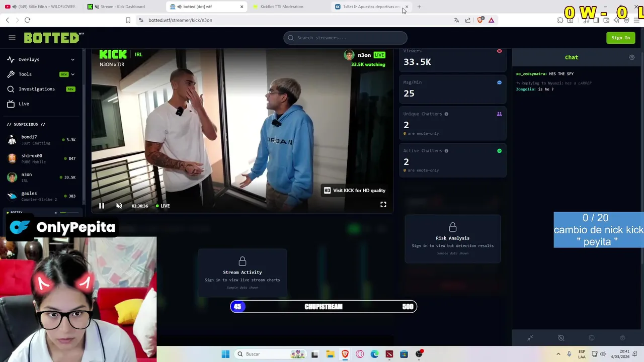This screenshot has width=644, height=362.
Task: Click the n3on streamer avatar on player
Action: click(349, 55)
